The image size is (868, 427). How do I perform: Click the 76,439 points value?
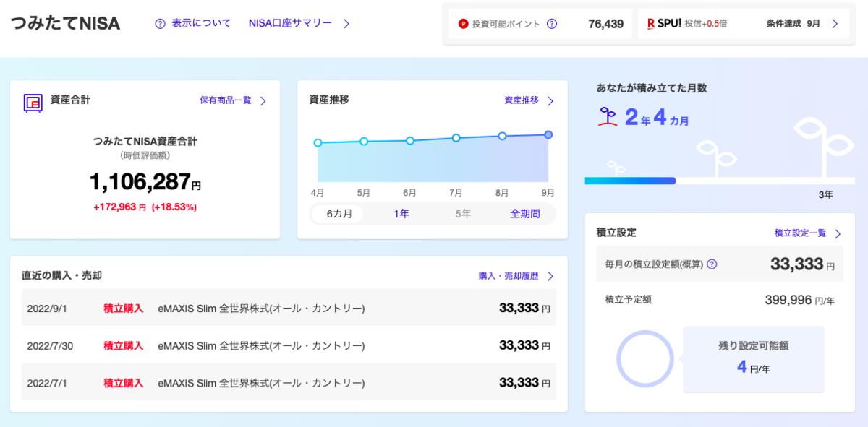tap(606, 24)
